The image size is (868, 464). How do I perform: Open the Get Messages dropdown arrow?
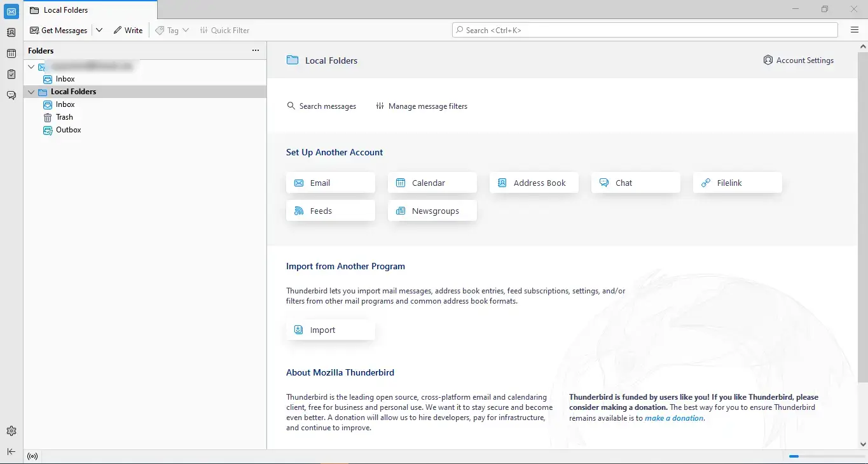coord(99,30)
